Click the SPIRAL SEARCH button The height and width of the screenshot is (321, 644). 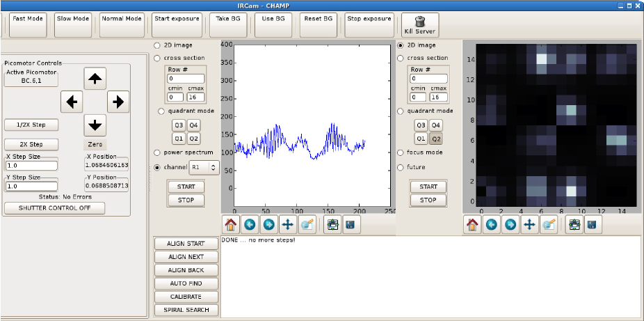coord(186,310)
